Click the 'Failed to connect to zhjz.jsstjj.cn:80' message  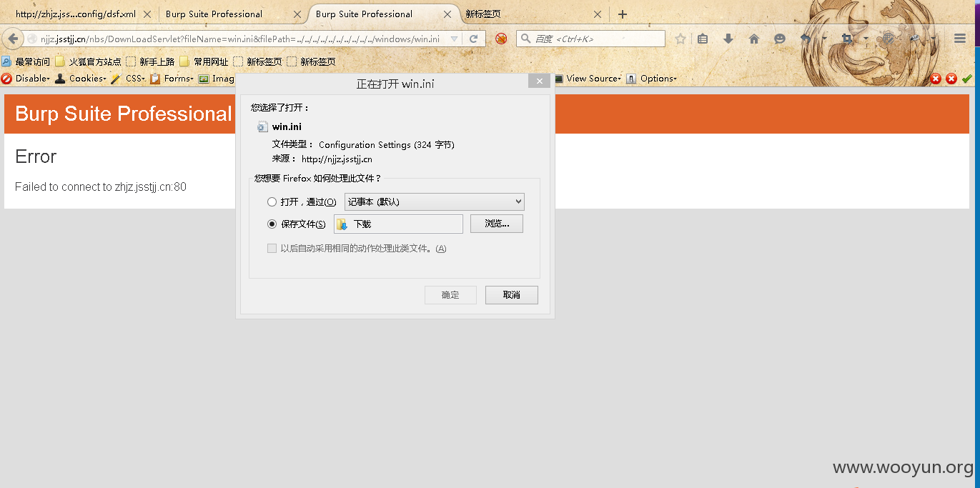[101, 187]
